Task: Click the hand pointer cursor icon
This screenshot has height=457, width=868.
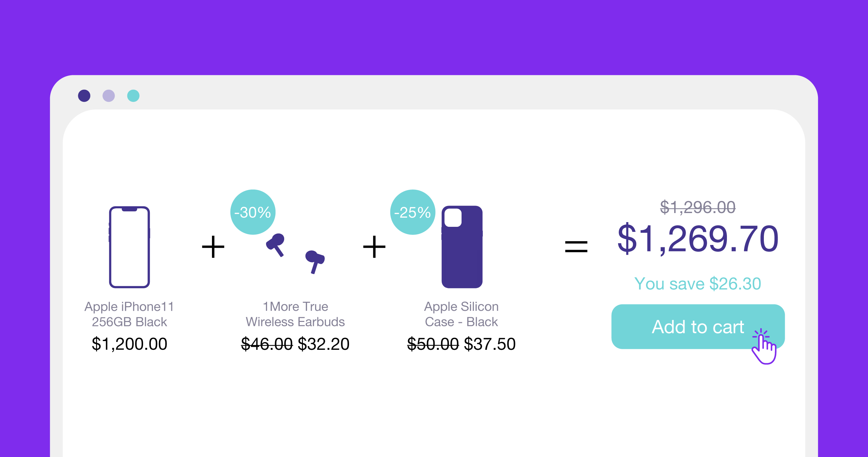Action: [764, 349]
